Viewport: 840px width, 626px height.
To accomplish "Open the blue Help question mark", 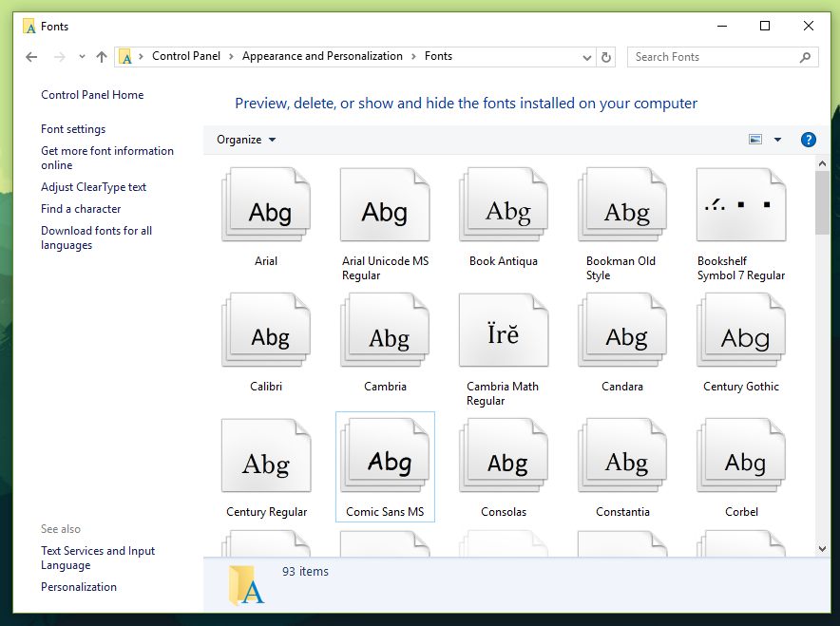I will (x=809, y=140).
